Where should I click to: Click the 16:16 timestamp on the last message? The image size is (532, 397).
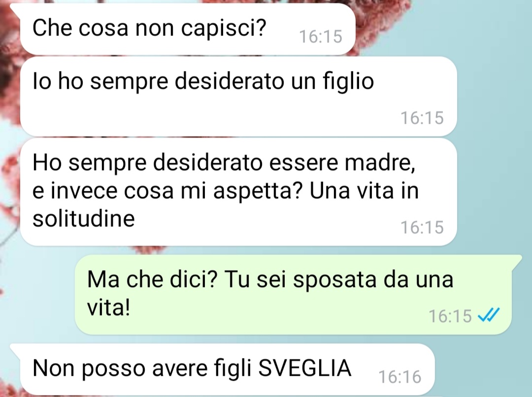pos(399,377)
